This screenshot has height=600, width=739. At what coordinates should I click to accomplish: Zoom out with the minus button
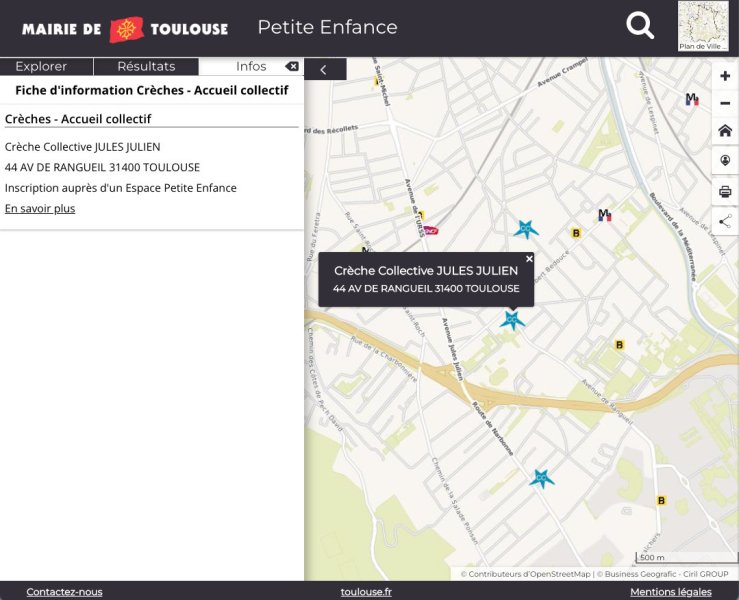point(725,103)
